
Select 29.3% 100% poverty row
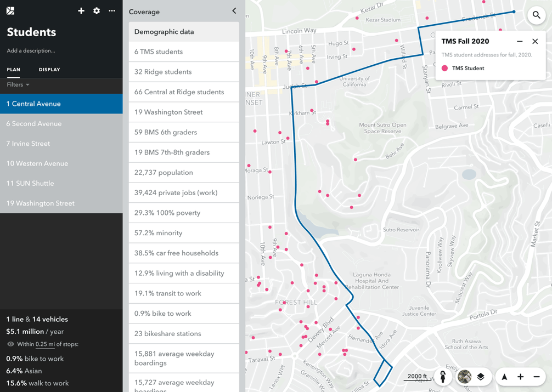[184, 213]
